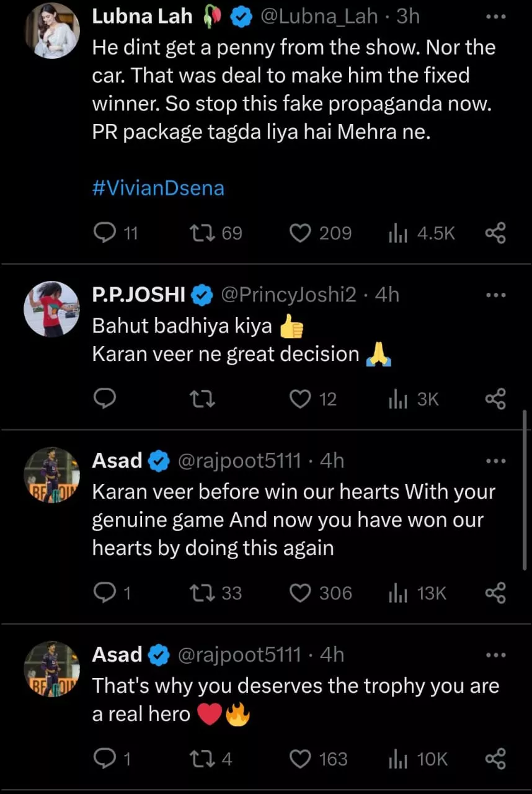View analytics on Asad's 'real hero' tweet
Image resolution: width=532 pixels, height=794 pixels.
pyautogui.click(x=397, y=759)
